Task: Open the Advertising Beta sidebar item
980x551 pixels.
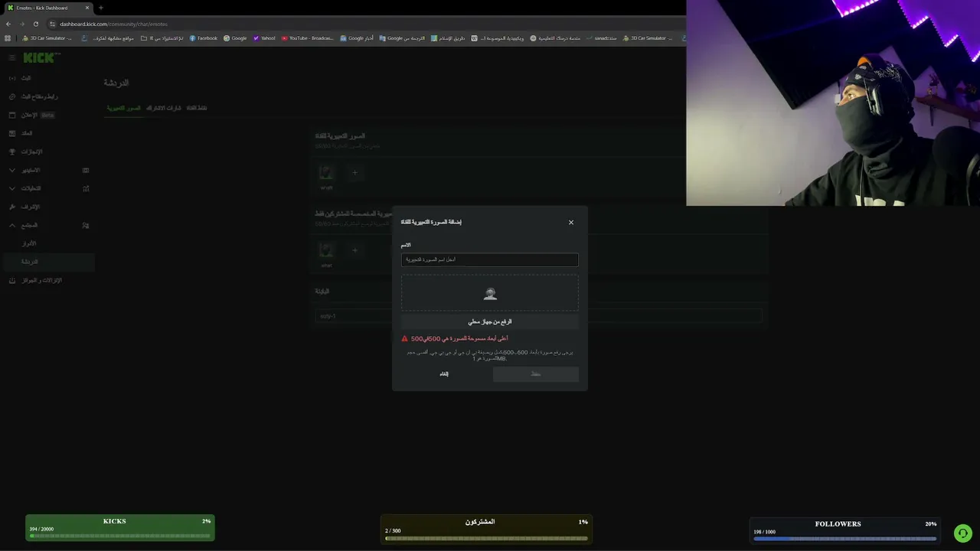Action: click(x=47, y=115)
